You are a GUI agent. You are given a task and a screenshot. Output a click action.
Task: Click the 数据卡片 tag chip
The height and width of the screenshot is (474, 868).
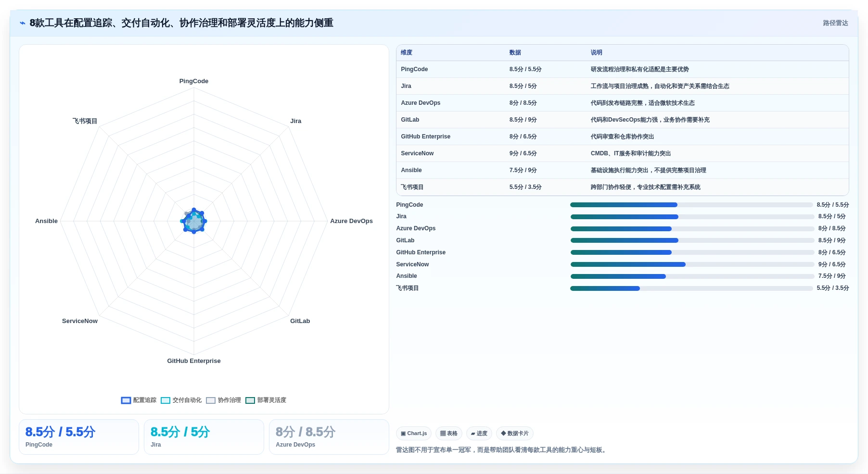pos(515,433)
